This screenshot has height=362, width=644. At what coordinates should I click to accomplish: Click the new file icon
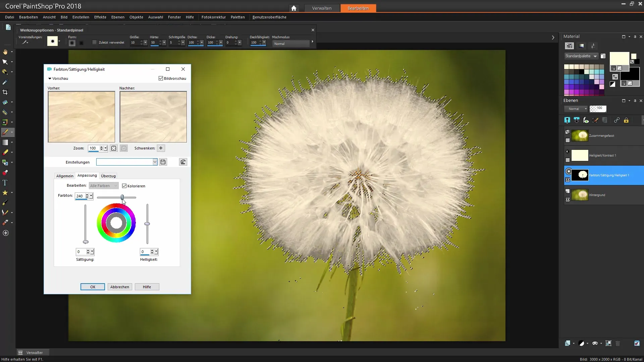(x=8, y=27)
